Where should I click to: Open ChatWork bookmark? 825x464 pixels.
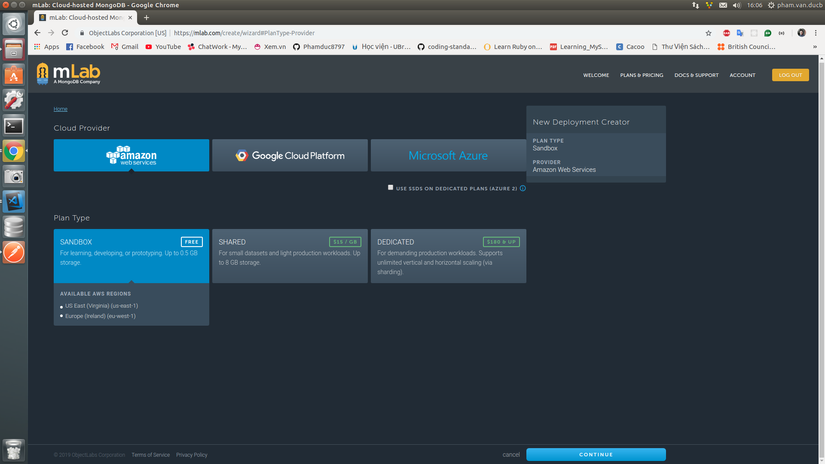[217, 47]
